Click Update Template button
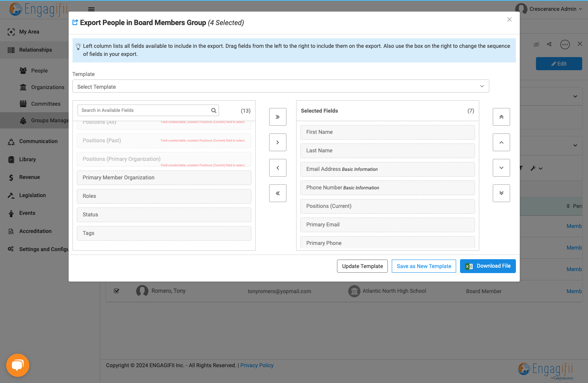This screenshot has width=588, height=383. [x=362, y=266]
